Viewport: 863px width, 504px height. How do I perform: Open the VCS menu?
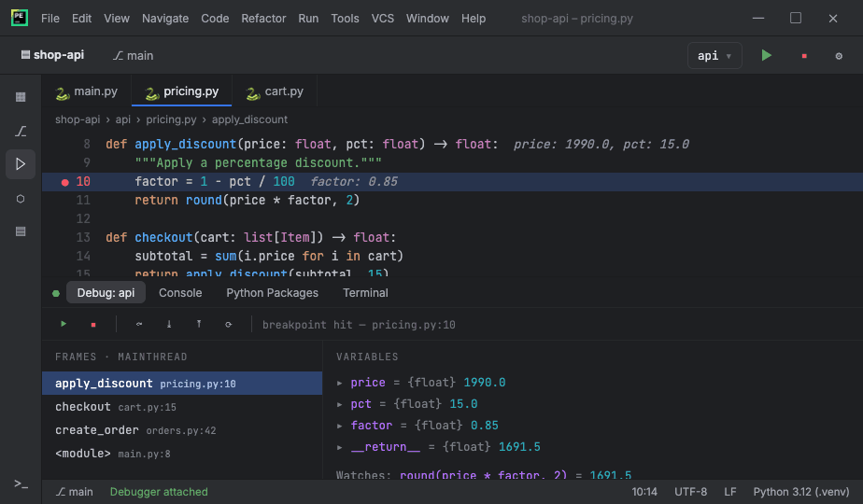[x=383, y=18]
